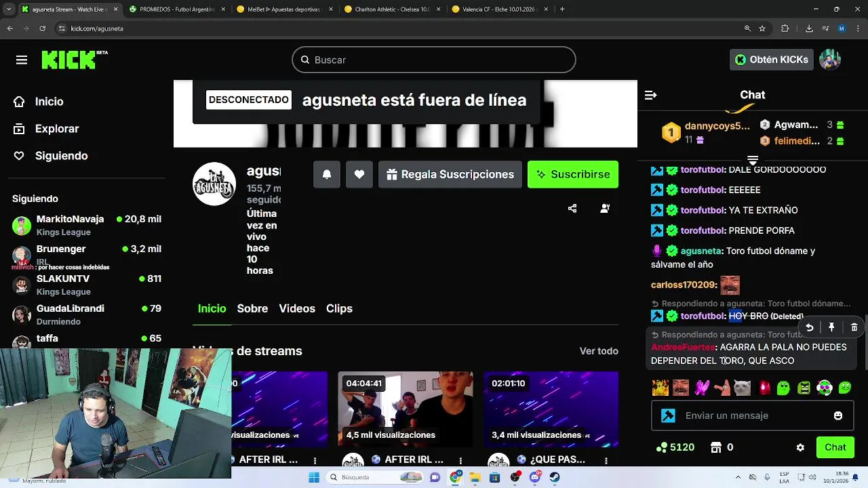The image size is (868, 488).
Task: Open Steam from the taskbar
Action: pyautogui.click(x=555, y=478)
